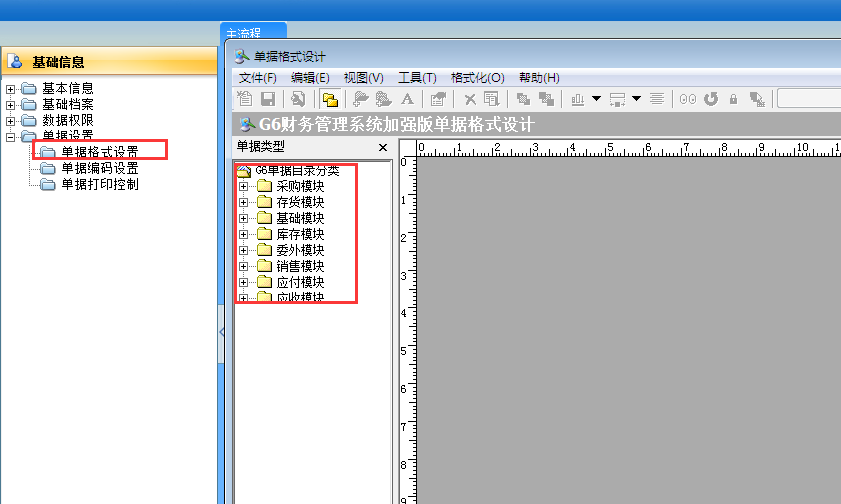Open the align dropdown arrow in the toolbar

click(596, 99)
